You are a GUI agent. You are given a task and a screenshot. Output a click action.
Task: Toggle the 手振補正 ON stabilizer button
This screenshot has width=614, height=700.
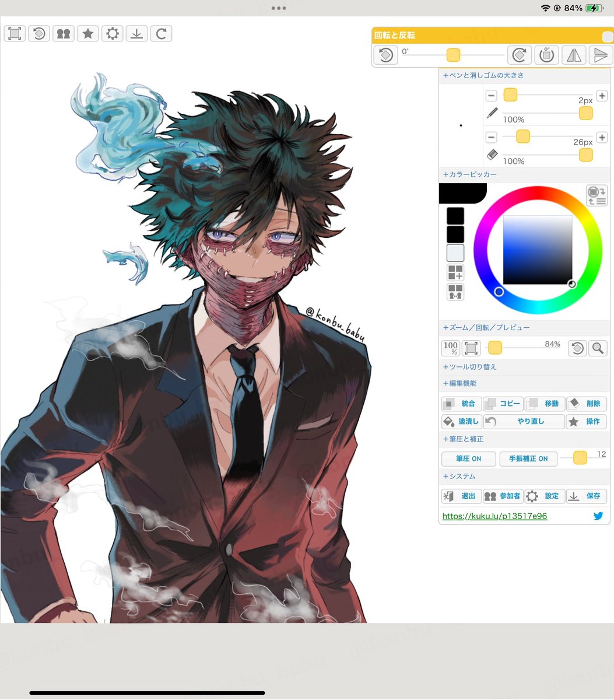(528, 459)
